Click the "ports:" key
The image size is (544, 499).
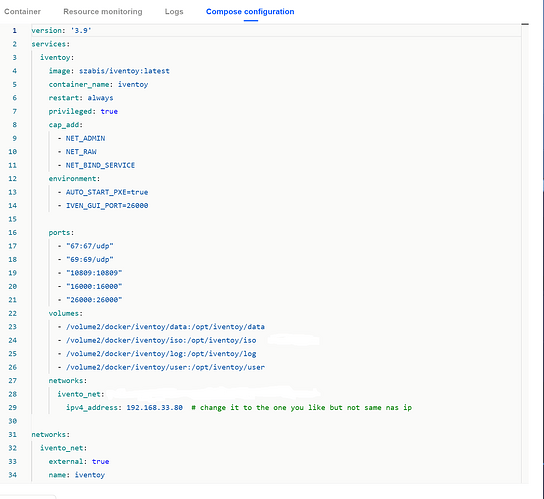click(61, 232)
